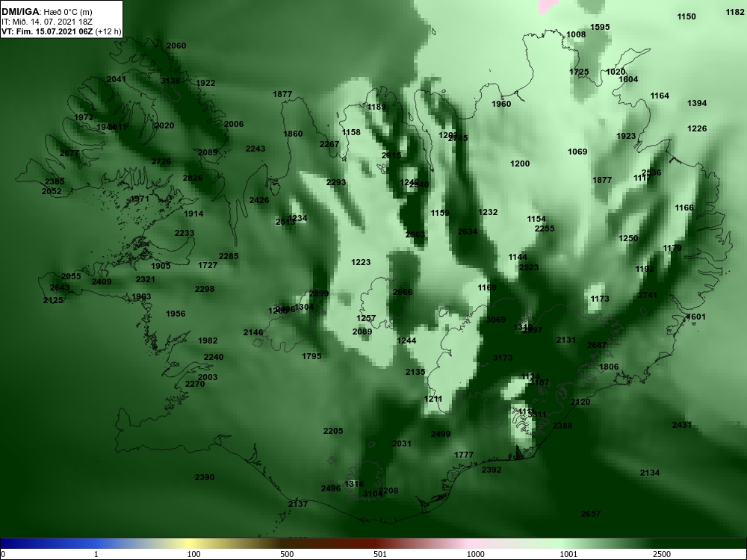The height and width of the screenshot is (560, 747).
Task: Select value 1250
Action: [x=628, y=238]
